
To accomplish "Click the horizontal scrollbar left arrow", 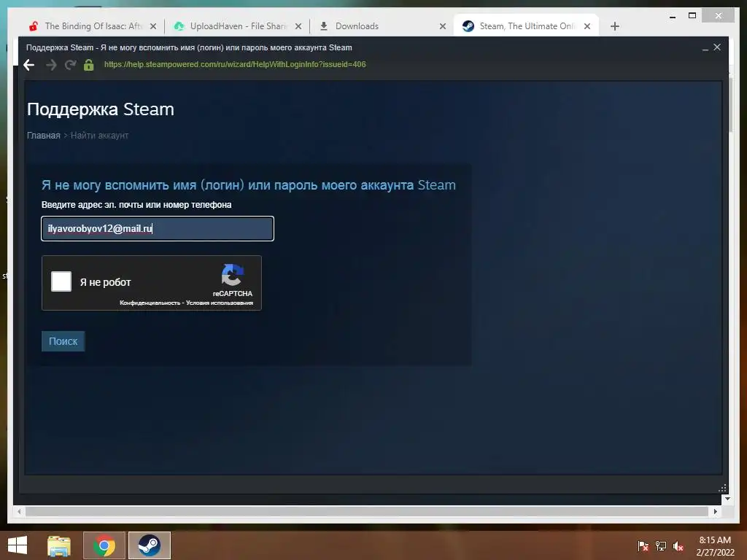I will (x=19, y=511).
